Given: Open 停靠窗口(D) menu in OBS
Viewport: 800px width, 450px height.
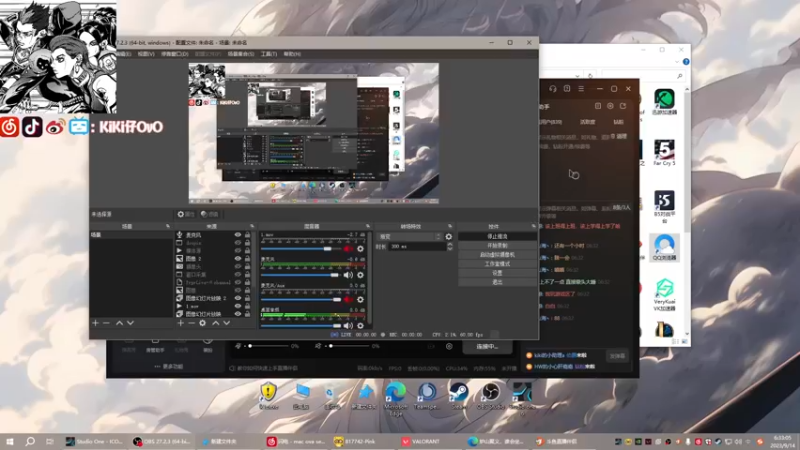Looking at the screenshot, I should (174, 54).
